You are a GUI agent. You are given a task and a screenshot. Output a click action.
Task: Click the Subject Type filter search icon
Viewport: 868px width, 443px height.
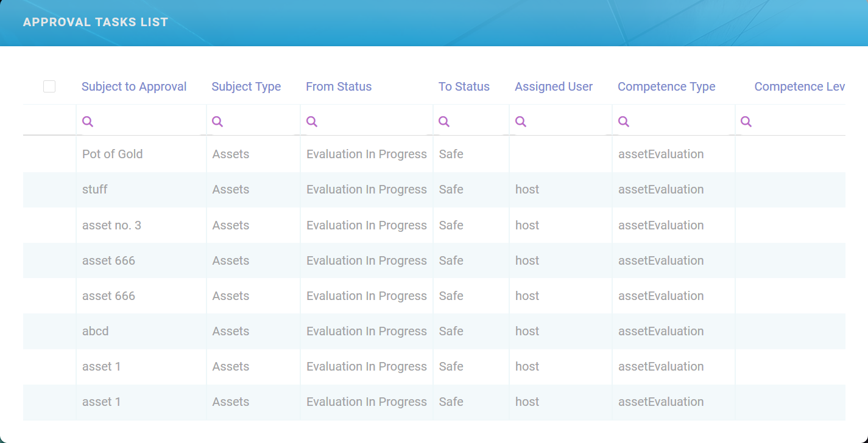pyautogui.click(x=217, y=121)
